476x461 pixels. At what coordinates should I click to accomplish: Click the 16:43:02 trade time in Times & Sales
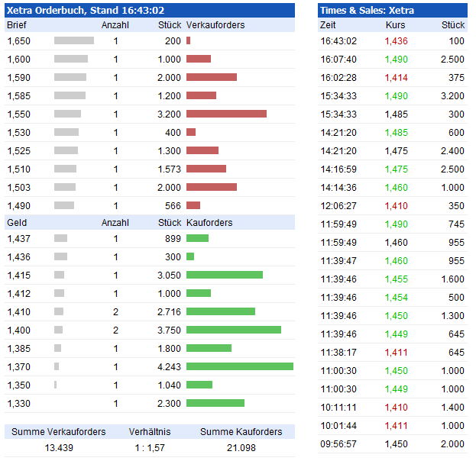338,40
